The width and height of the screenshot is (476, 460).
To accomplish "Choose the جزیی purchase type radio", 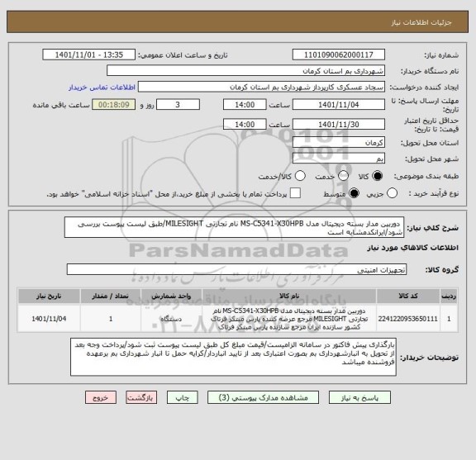I will (x=392, y=193).
